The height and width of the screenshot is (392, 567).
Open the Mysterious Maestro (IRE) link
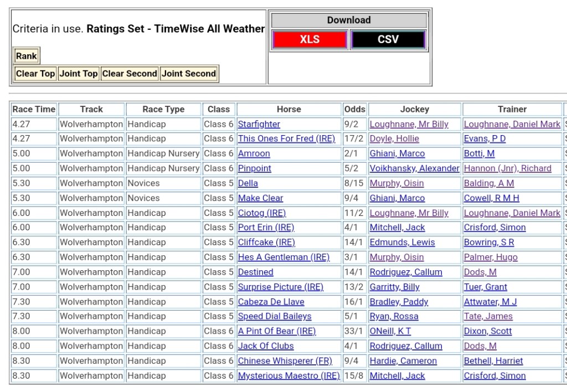coord(288,376)
